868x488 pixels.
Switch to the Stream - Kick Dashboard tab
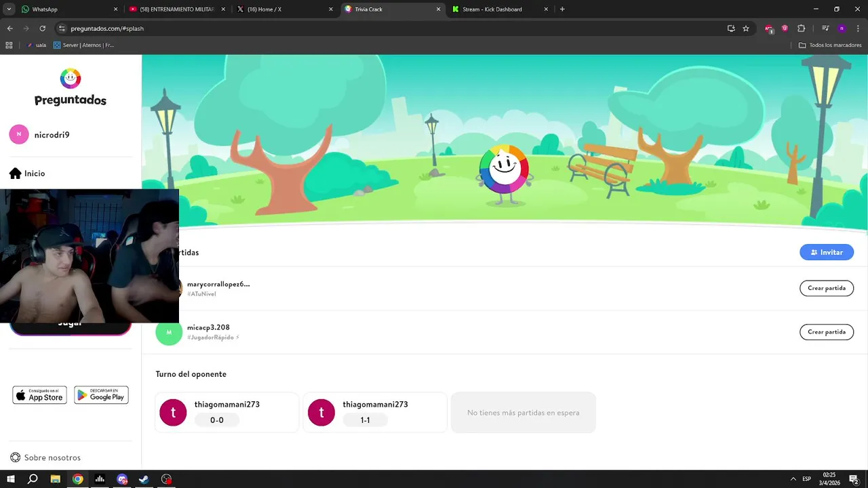[x=500, y=9]
